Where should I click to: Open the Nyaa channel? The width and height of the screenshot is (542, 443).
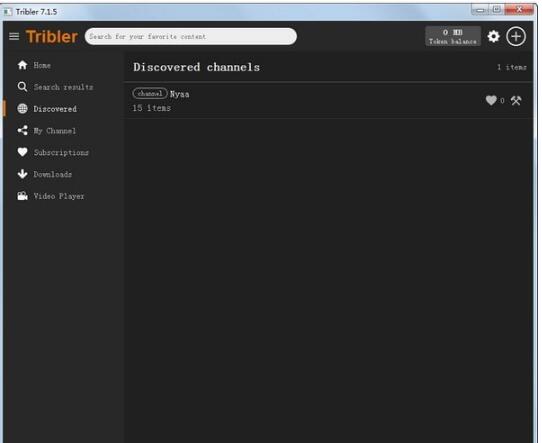179,94
